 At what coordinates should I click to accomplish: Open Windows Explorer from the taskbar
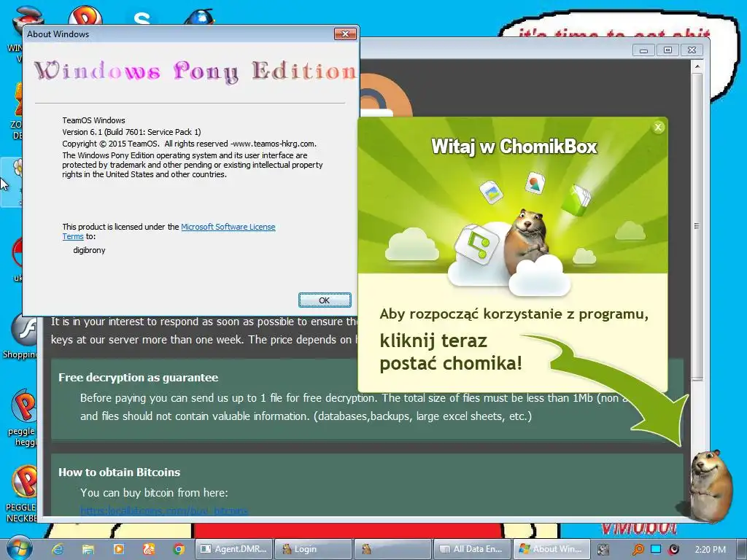[x=88, y=549]
